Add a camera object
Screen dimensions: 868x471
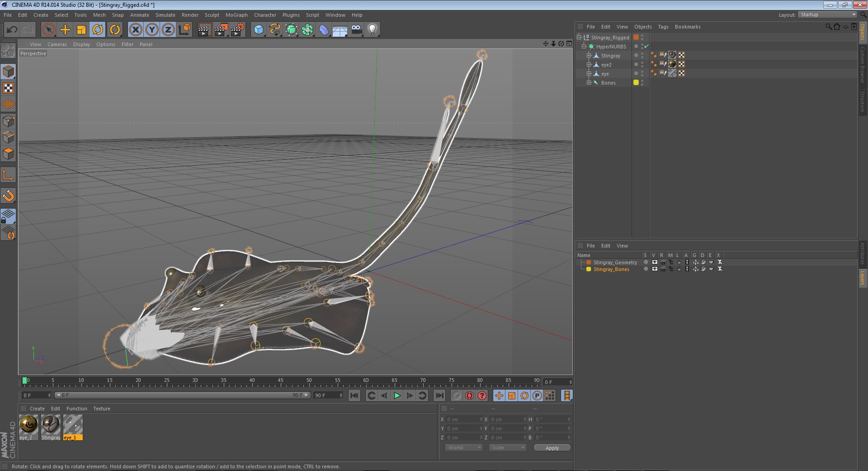click(x=357, y=30)
